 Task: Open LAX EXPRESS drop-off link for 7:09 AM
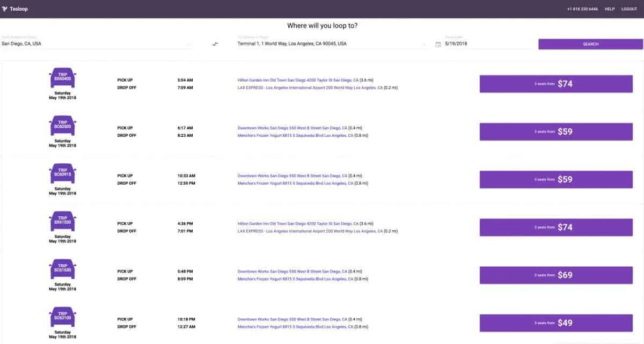310,87
